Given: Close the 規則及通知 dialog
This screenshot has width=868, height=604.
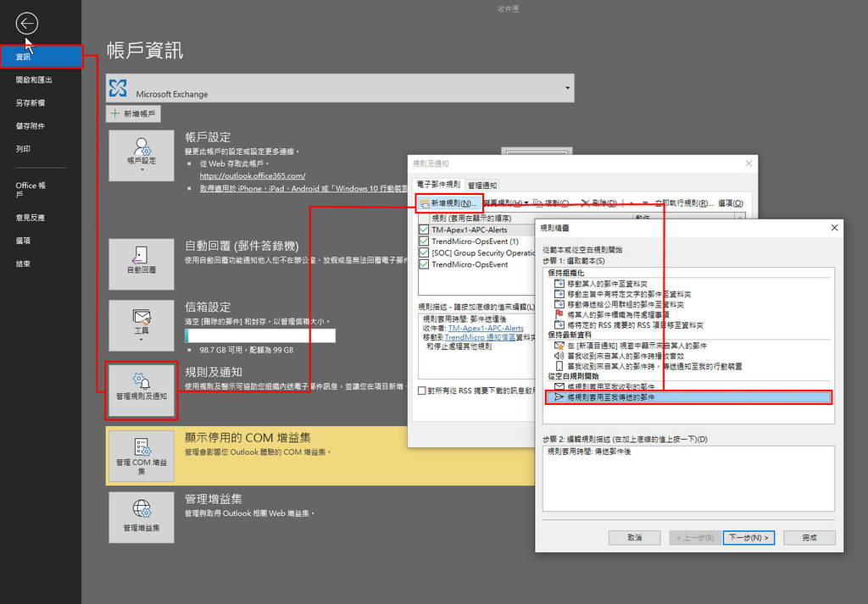Looking at the screenshot, I should click(x=748, y=163).
